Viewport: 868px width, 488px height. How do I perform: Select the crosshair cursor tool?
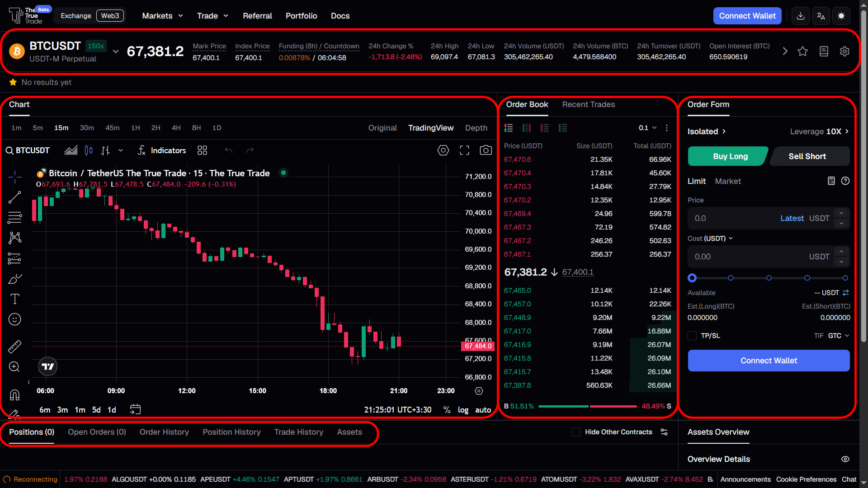pyautogui.click(x=14, y=177)
